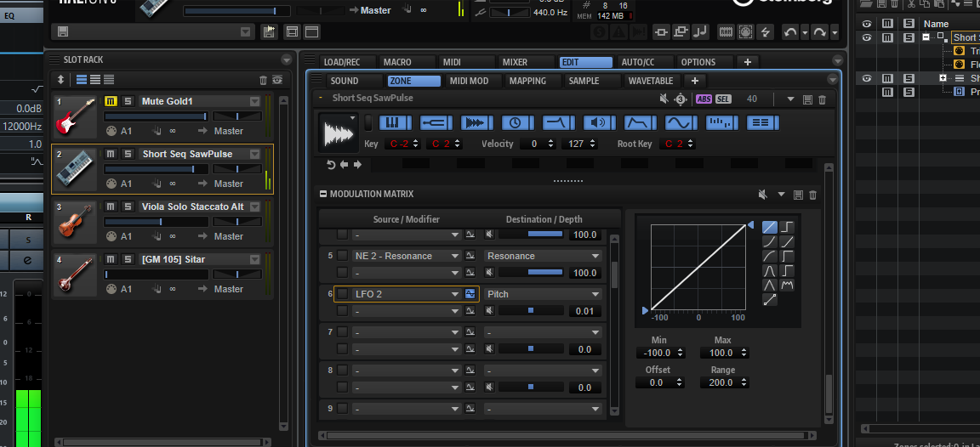Adjust Viola Solo Staccato Alt level slider
Image resolution: width=980 pixels, height=447 pixels.
[x=156, y=222]
